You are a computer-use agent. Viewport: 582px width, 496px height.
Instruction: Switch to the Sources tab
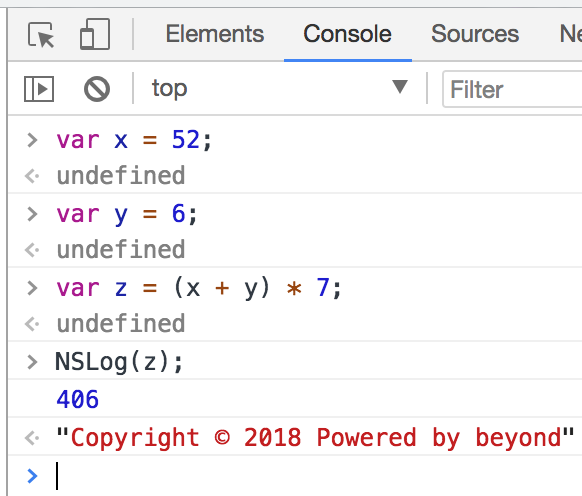point(475,34)
